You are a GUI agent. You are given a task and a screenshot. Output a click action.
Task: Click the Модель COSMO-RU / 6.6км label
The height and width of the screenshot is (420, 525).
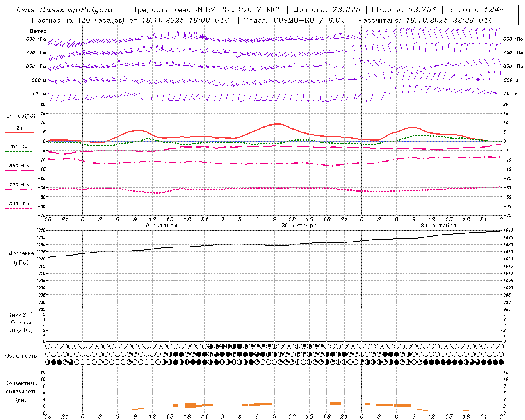pos(296,20)
